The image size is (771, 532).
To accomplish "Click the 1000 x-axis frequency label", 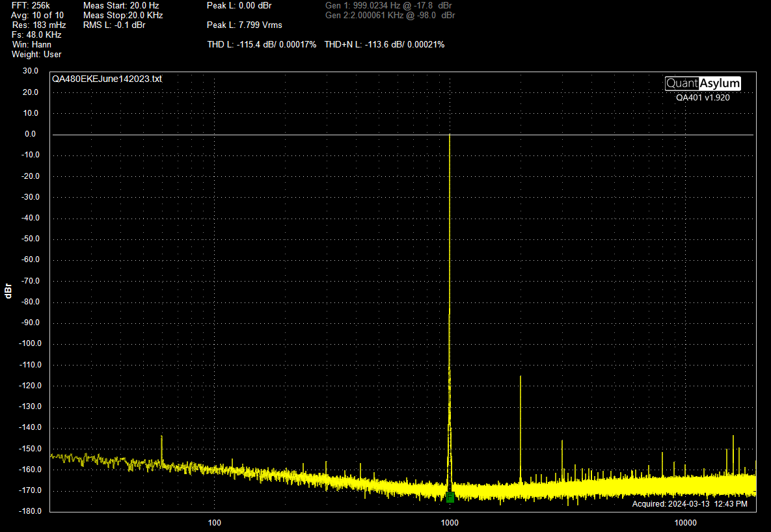I will pos(450,523).
